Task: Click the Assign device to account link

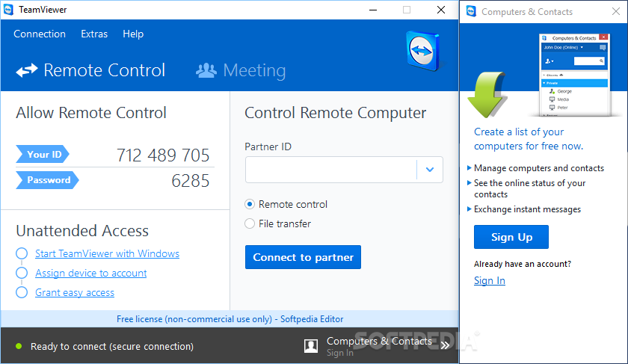Action: (x=91, y=274)
